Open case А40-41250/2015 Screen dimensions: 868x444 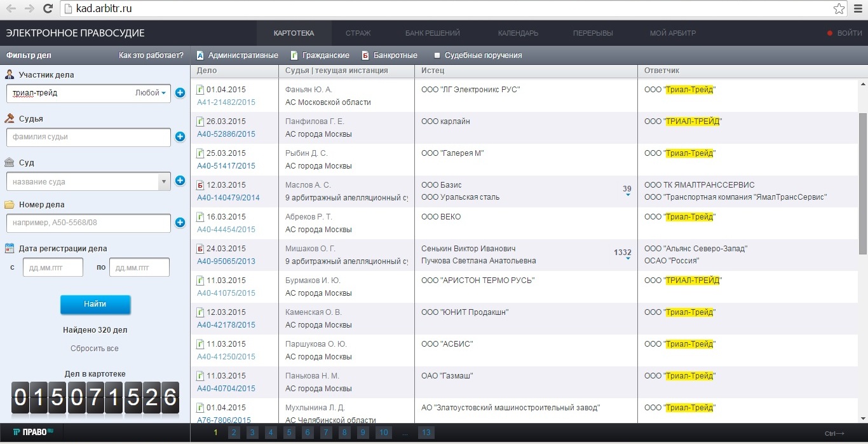[x=226, y=357]
